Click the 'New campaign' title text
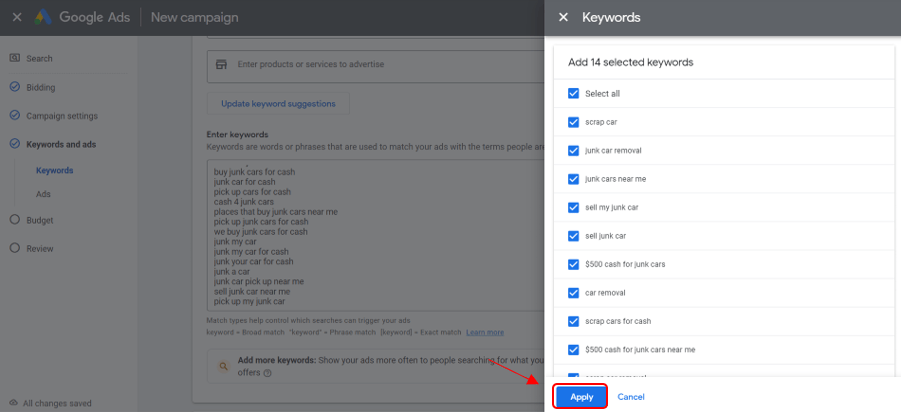Screen dimensions: 901x412 pos(194,17)
